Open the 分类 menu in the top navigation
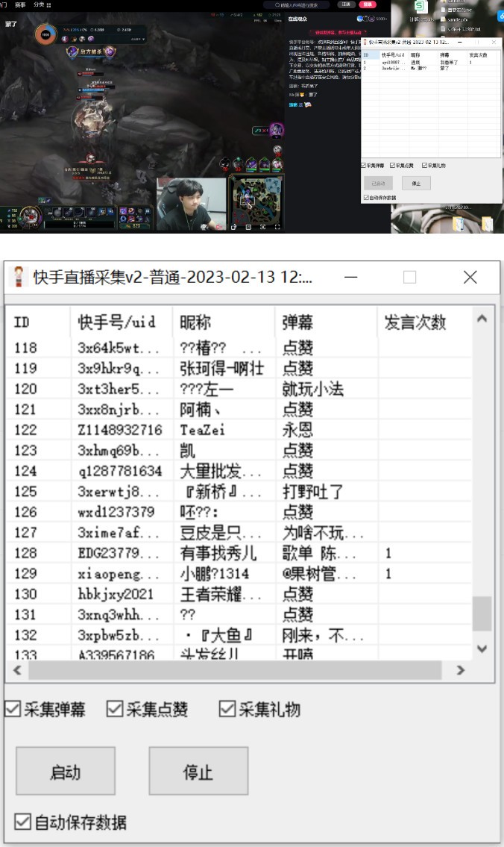Viewport: 504px width, 847px height. tap(39, 5)
